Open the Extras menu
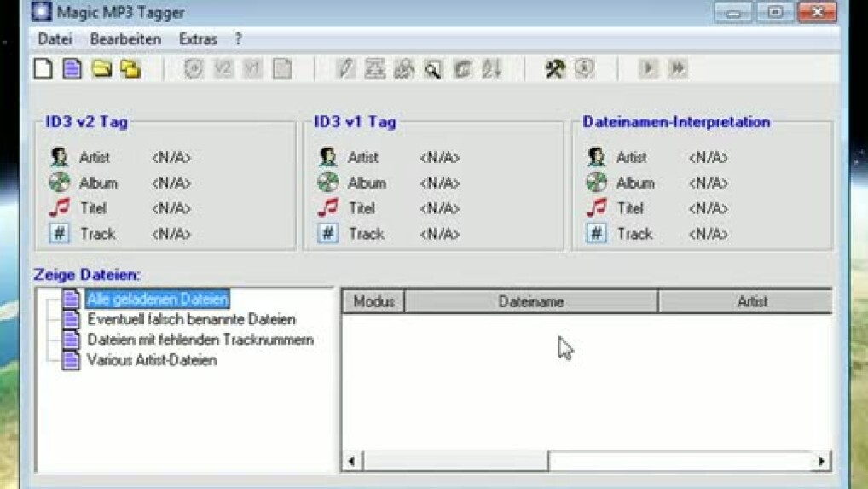The height and width of the screenshot is (489, 868). click(x=198, y=39)
